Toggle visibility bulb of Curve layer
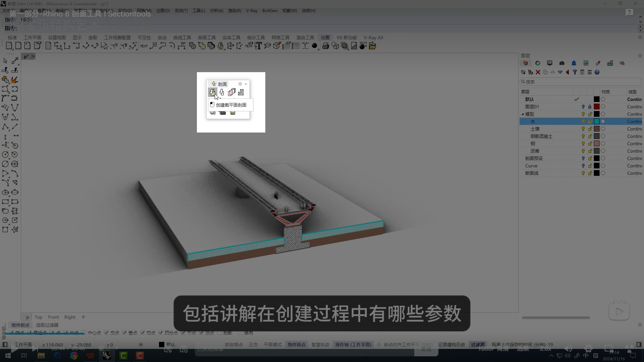This screenshot has height=362, width=644. click(x=583, y=166)
